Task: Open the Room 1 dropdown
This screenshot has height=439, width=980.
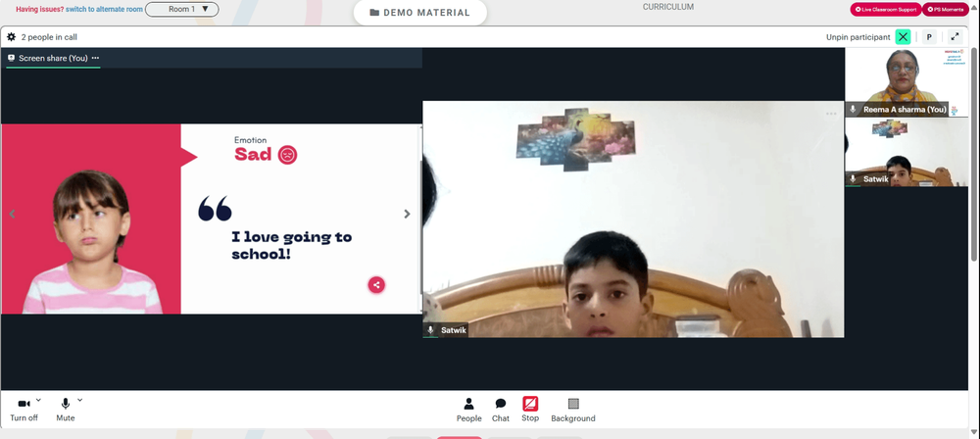Action: [182, 10]
